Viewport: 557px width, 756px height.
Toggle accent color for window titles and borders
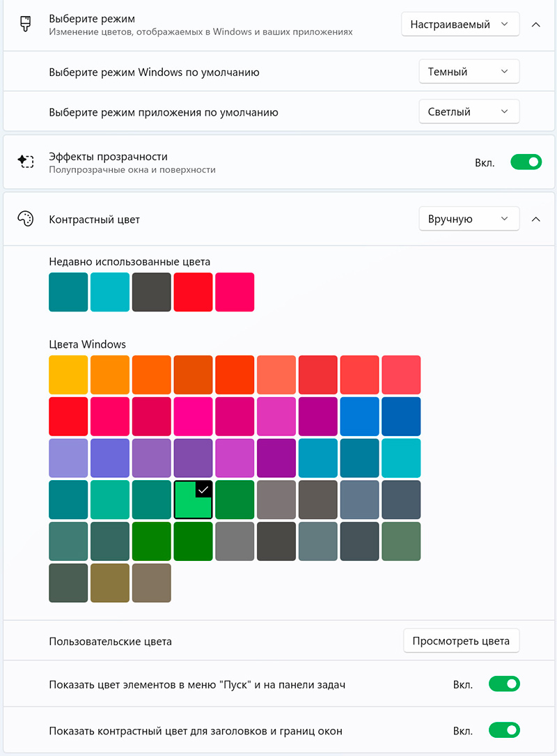point(504,731)
